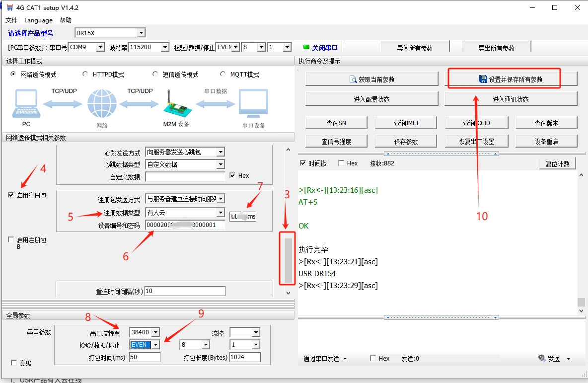Click 设置并保存所有参数 button

pyautogui.click(x=511, y=79)
